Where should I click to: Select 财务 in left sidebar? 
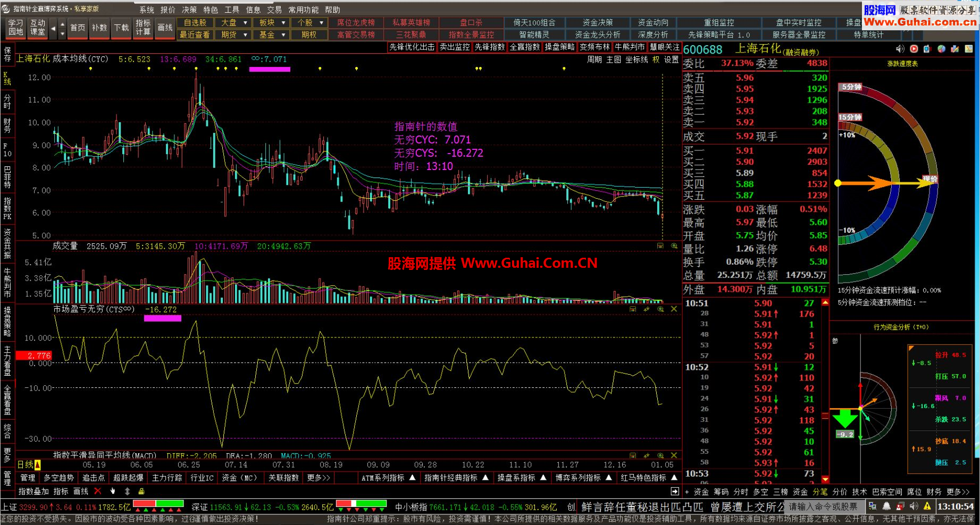pyautogui.click(x=7, y=125)
